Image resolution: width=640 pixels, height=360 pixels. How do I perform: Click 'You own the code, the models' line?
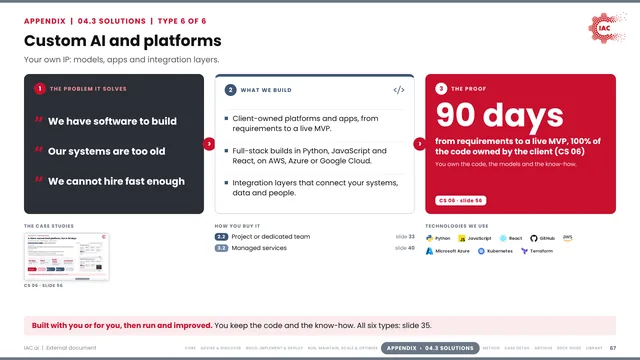coord(506,164)
